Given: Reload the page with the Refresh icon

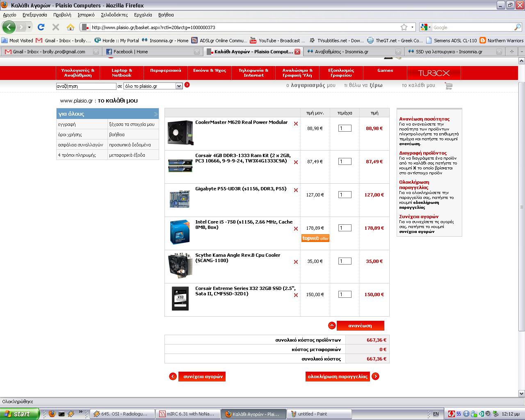Looking at the screenshot, I should click(41, 27).
